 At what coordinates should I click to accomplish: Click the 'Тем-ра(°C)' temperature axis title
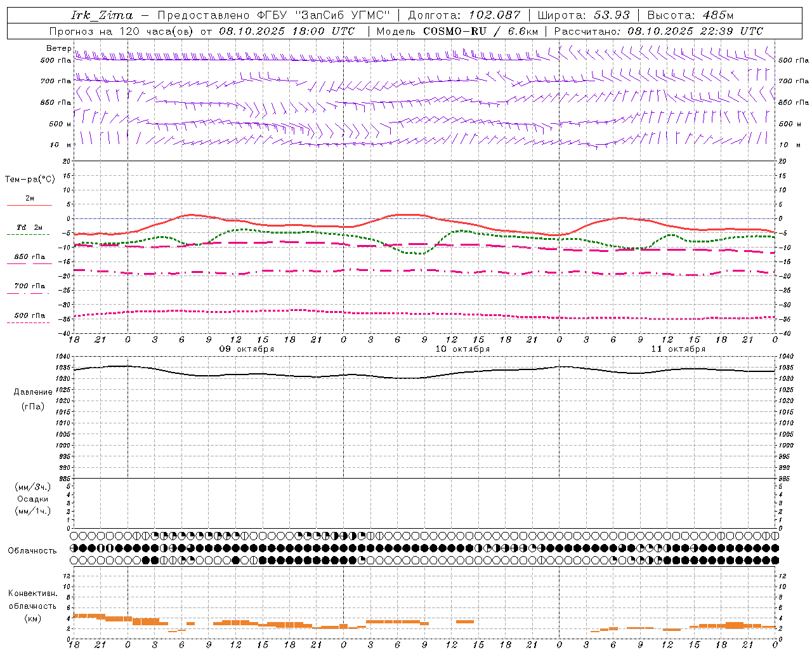click(x=30, y=180)
